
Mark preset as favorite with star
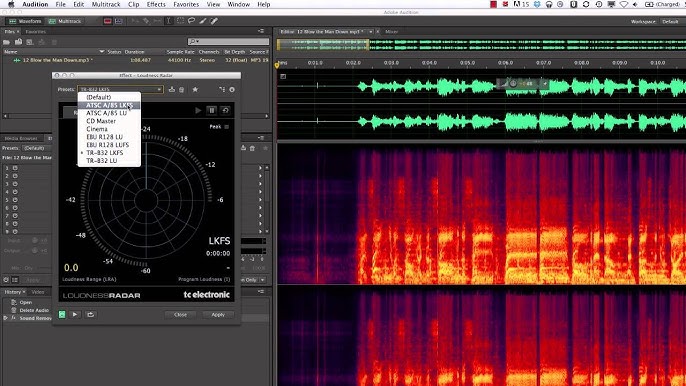pos(195,89)
